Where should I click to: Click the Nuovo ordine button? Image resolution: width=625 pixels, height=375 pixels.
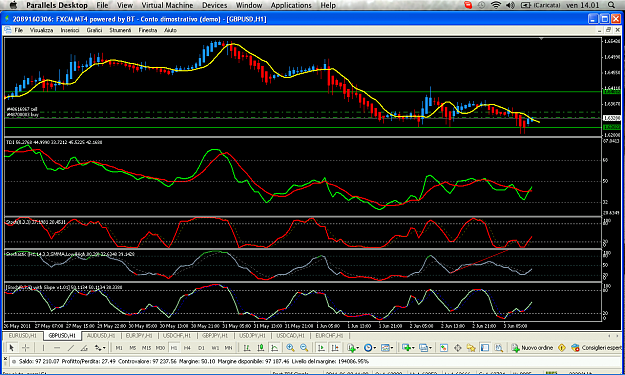click(532, 348)
